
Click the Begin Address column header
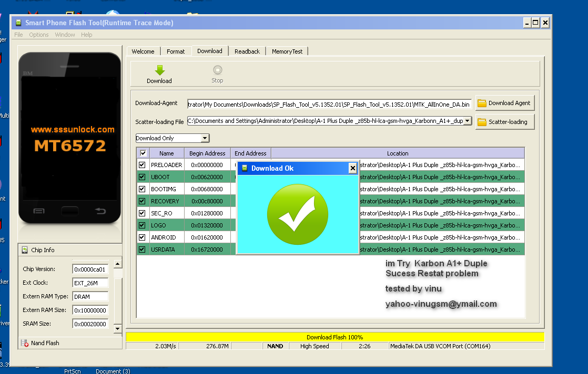[207, 153]
